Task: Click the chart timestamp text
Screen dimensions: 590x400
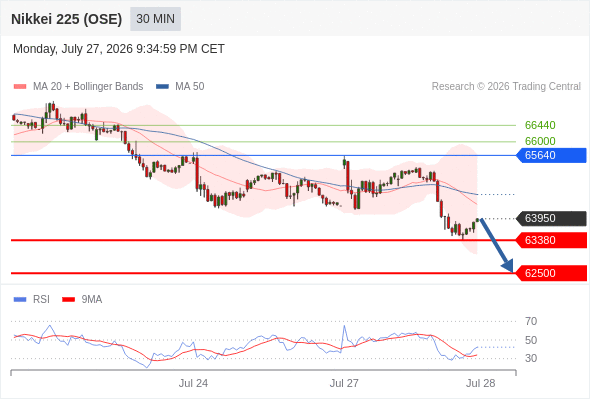Action: coord(119,49)
